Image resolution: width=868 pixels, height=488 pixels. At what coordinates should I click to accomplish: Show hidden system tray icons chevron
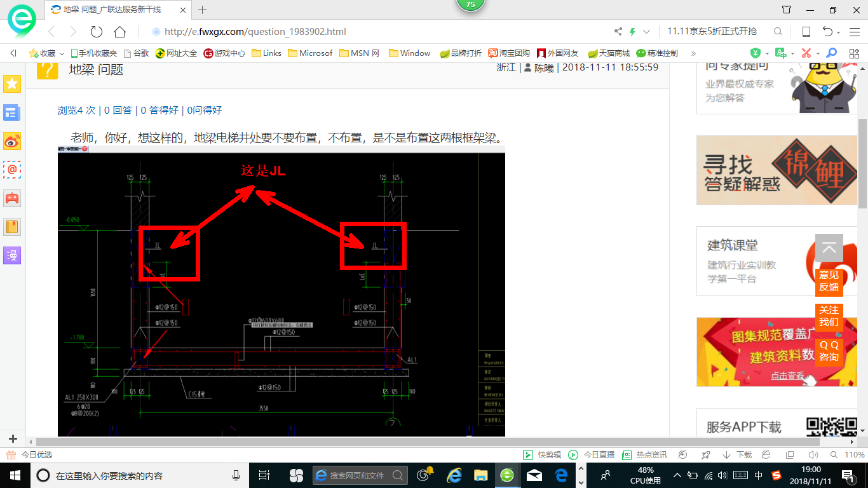pyautogui.click(x=677, y=475)
